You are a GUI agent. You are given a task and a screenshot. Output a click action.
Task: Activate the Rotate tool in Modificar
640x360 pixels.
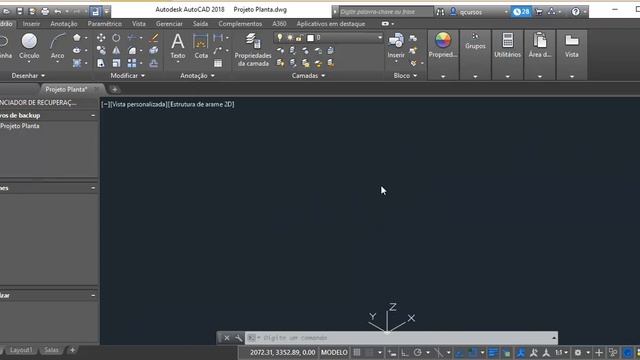(x=116, y=38)
